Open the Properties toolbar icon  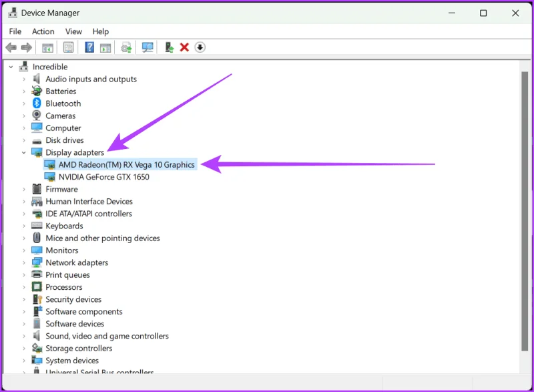69,47
